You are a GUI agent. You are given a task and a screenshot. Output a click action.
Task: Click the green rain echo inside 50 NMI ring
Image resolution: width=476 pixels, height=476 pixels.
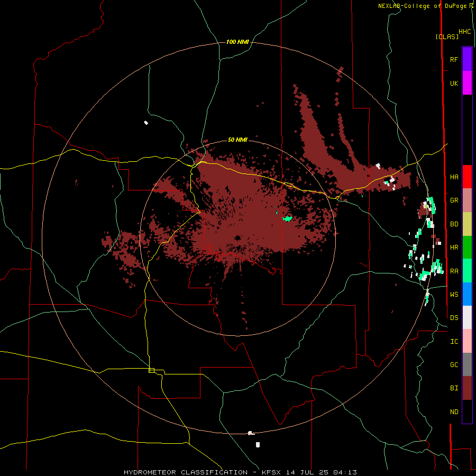click(x=287, y=218)
